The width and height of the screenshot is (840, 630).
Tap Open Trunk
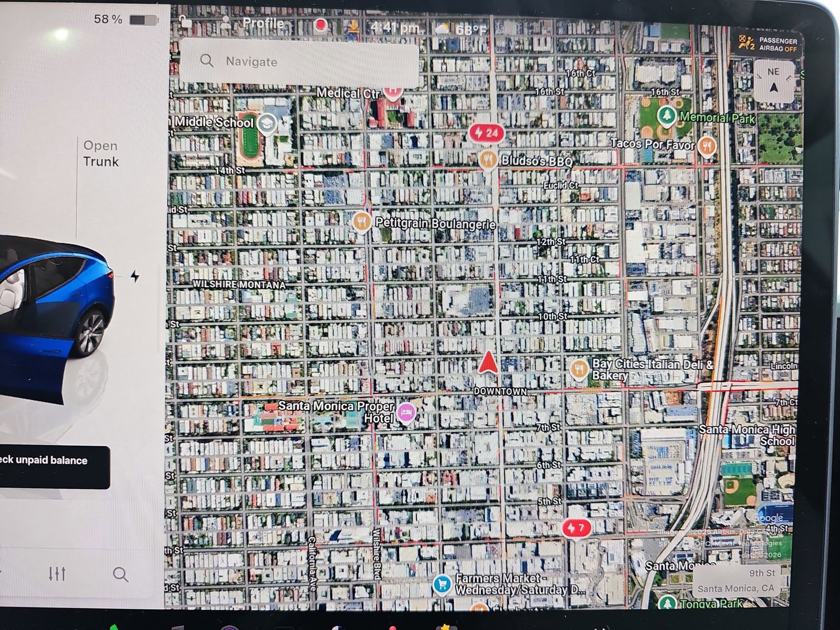(x=101, y=154)
